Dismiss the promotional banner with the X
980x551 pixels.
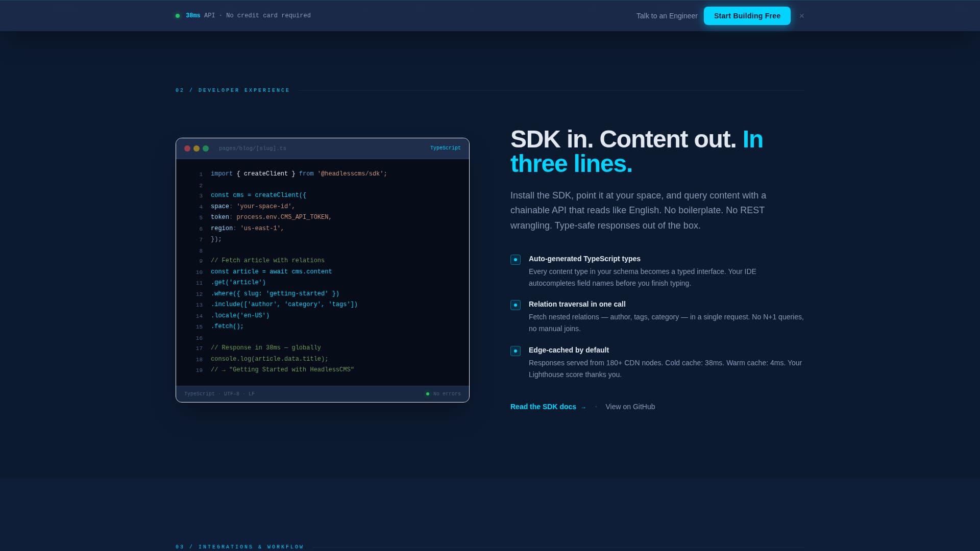pos(801,16)
